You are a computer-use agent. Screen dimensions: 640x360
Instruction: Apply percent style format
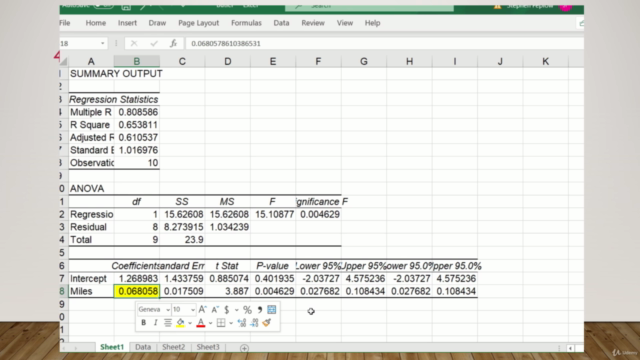247,310
